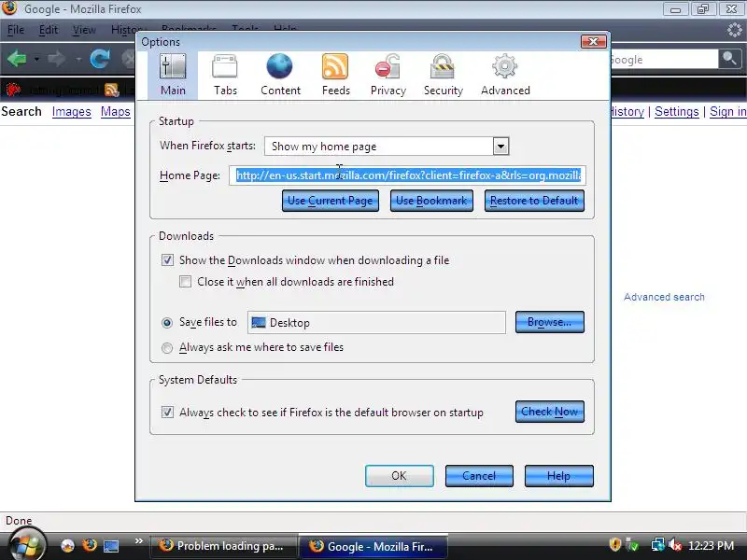Click the Firefox quick launch icon
Screen dimensions: 747x560
coord(90,545)
